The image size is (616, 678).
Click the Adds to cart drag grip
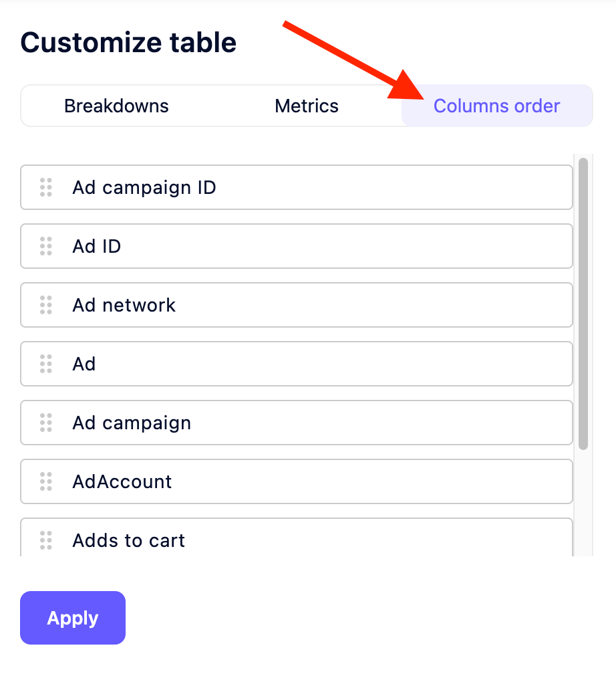coord(45,540)
